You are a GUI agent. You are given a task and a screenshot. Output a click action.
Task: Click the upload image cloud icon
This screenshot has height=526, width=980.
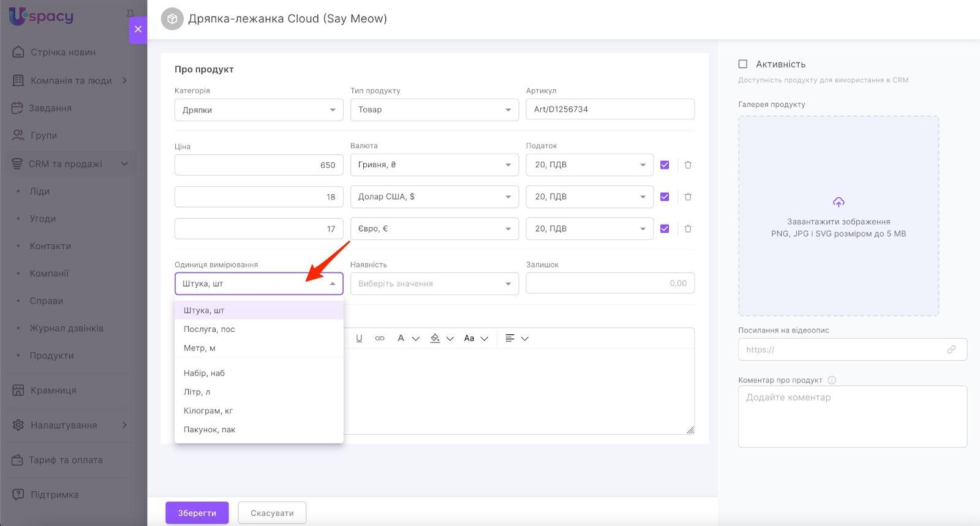point(839,202)
